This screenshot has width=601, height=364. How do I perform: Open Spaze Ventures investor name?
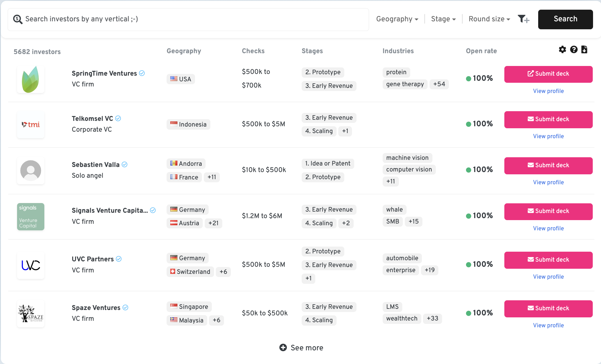click(x=96, y=308)
